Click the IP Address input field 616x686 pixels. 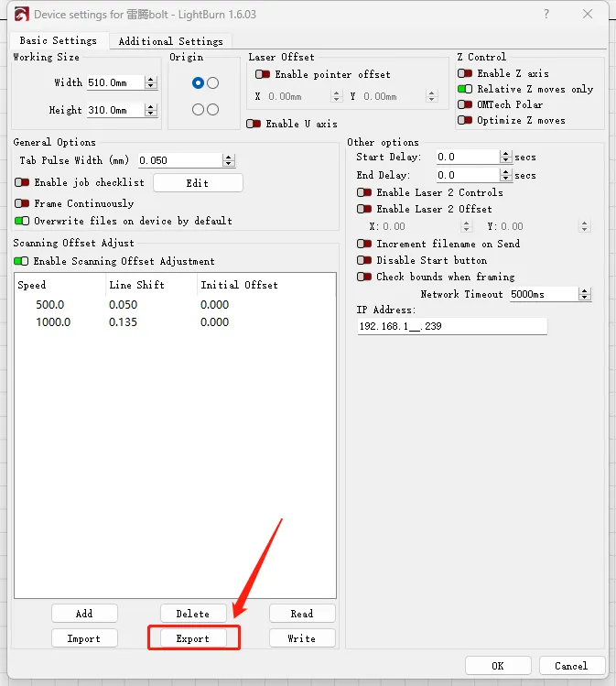[452, 326]
